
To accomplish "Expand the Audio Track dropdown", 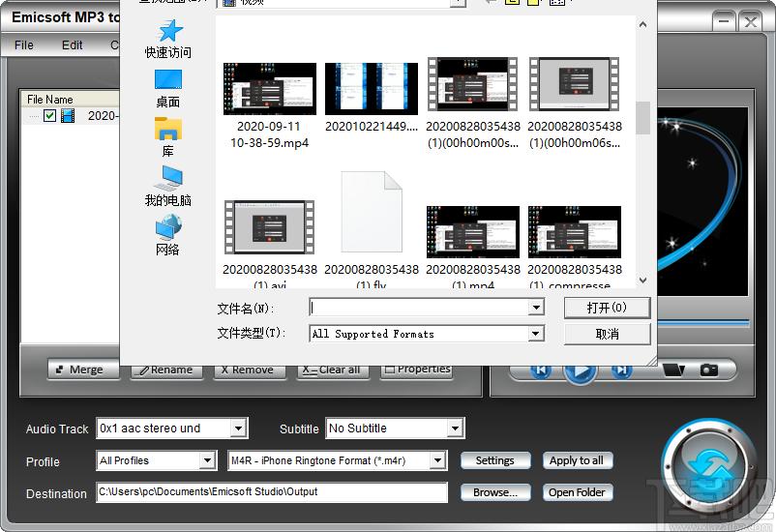I will point(239,429).
